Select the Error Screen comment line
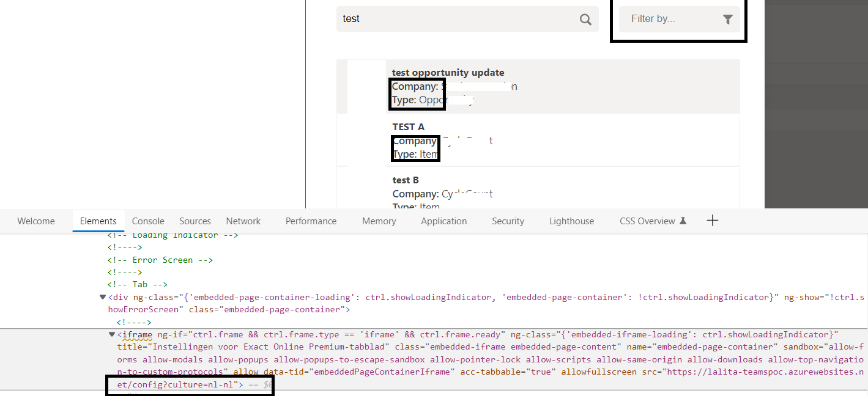This screenshot has height=396, width=868. 160,260
